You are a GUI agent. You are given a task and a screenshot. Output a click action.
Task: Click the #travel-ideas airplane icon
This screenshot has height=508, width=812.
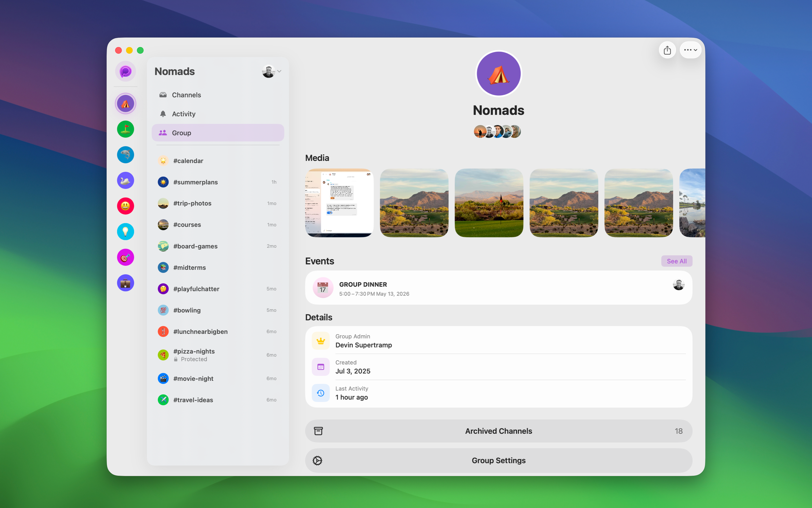163,400
